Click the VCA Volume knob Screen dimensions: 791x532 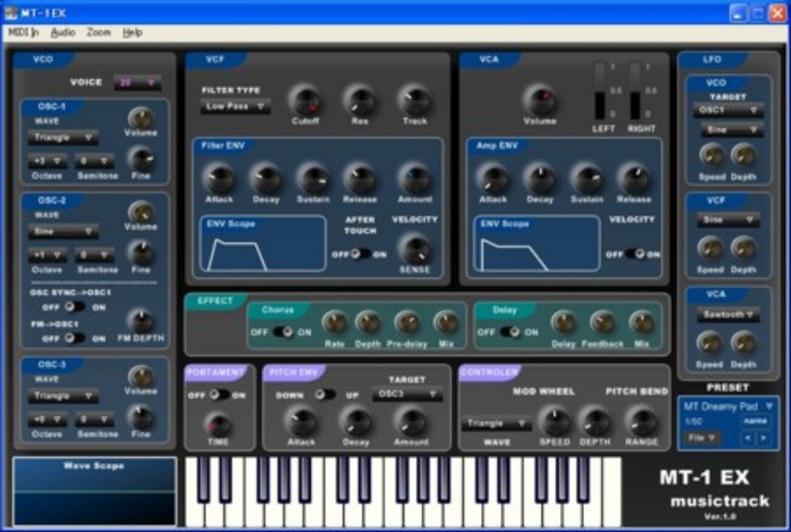(540, 99)
